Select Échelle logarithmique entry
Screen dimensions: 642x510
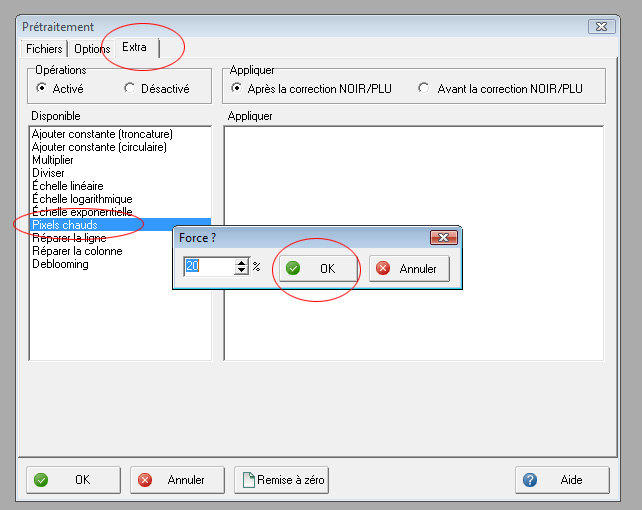(x=120, y=199)
